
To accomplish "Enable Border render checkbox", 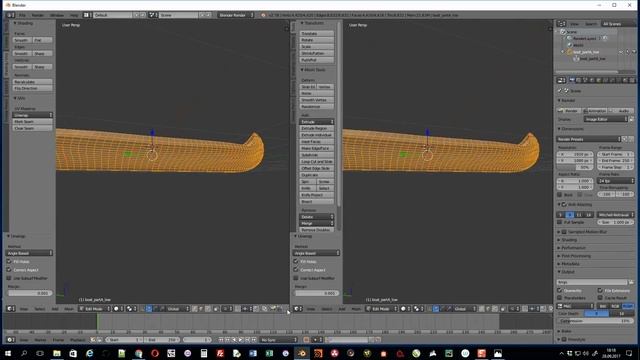I will click(x=560, y=195).
